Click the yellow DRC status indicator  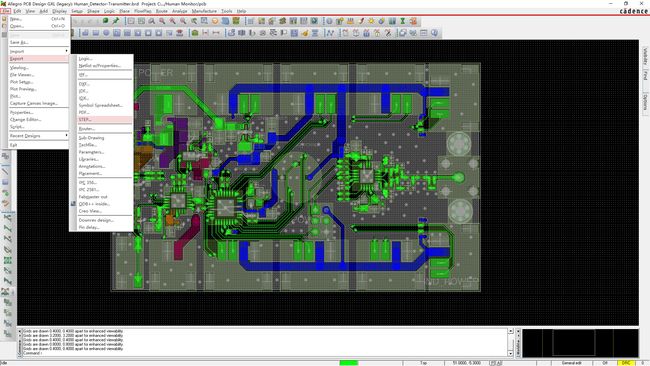pyautogui.click(x=626, y=363)
